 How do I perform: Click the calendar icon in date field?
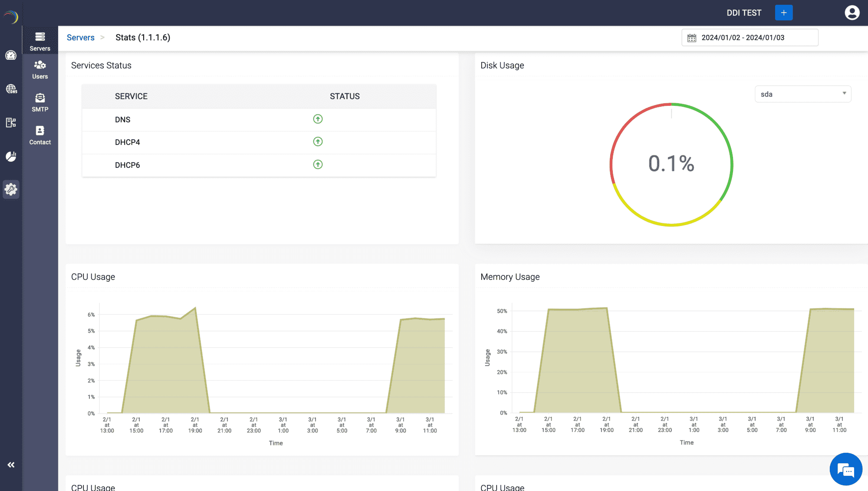click(x=692, y=38)
